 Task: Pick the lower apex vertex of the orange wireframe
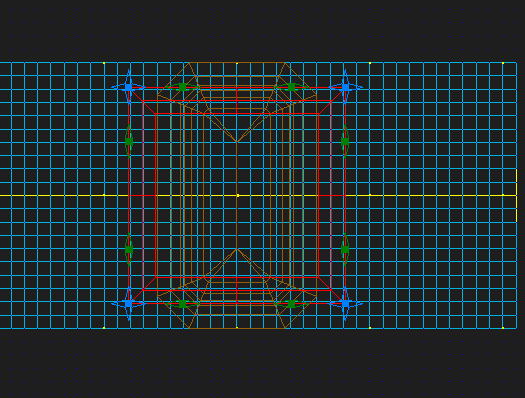point(237,249)
